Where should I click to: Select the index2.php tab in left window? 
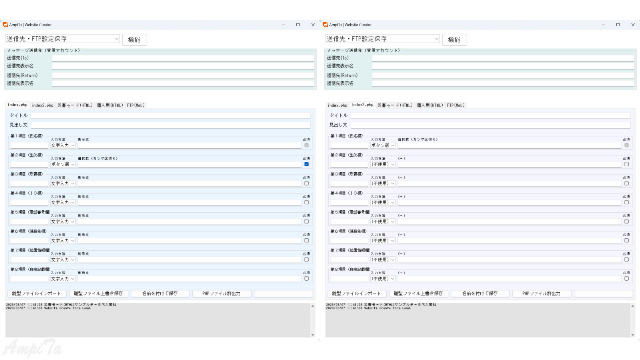point(42,105)
